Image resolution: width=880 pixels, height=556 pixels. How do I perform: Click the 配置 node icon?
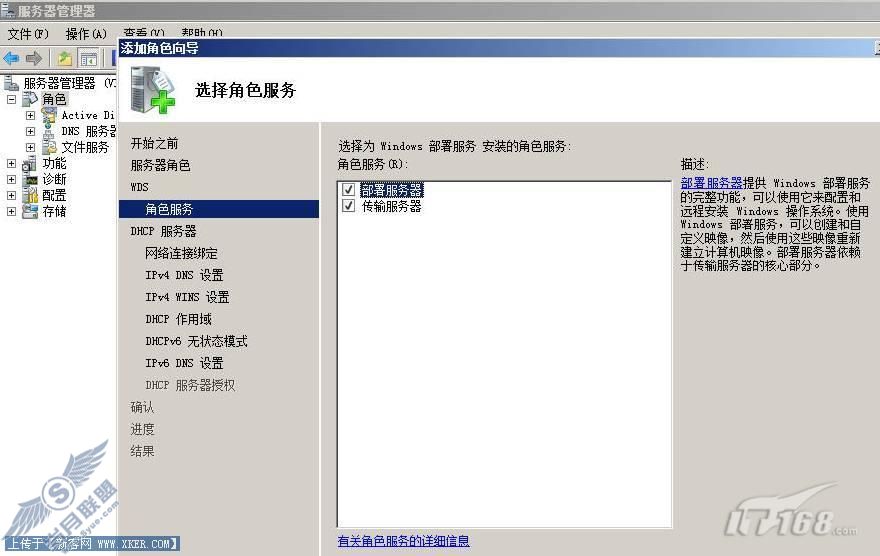[x=30, y=195]
